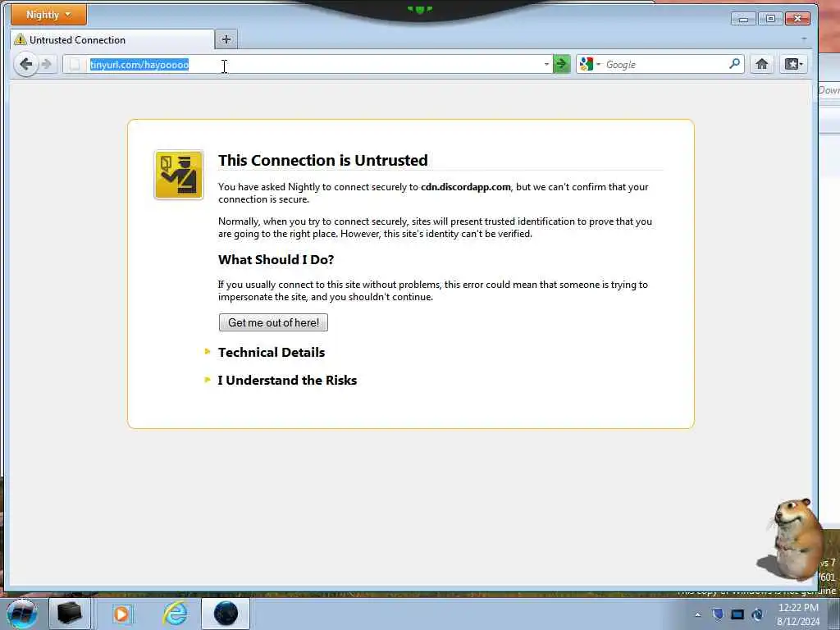
Task: Click the What Should I Do? heading
Action: coord(276,259)
